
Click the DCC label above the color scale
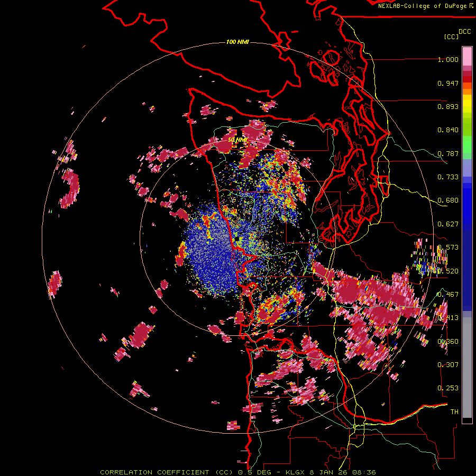[x=464, y=32]
